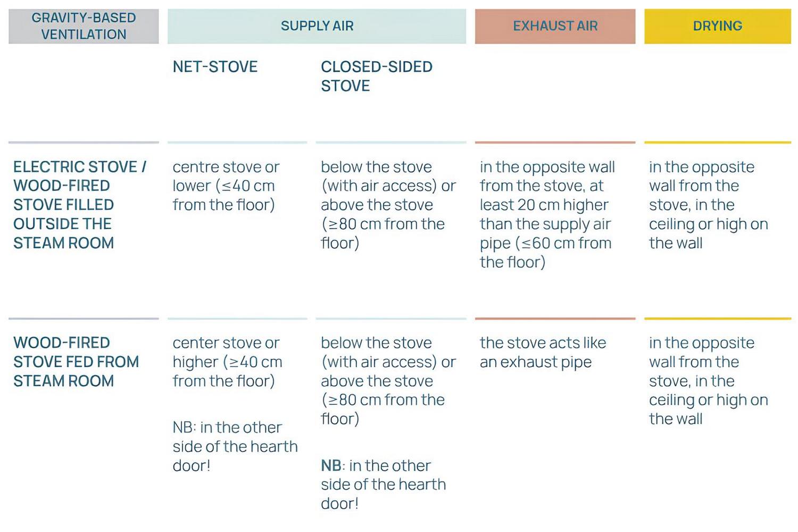
Task: Click the Gravity-Based Ventilation header
Action: click(84, 26)
